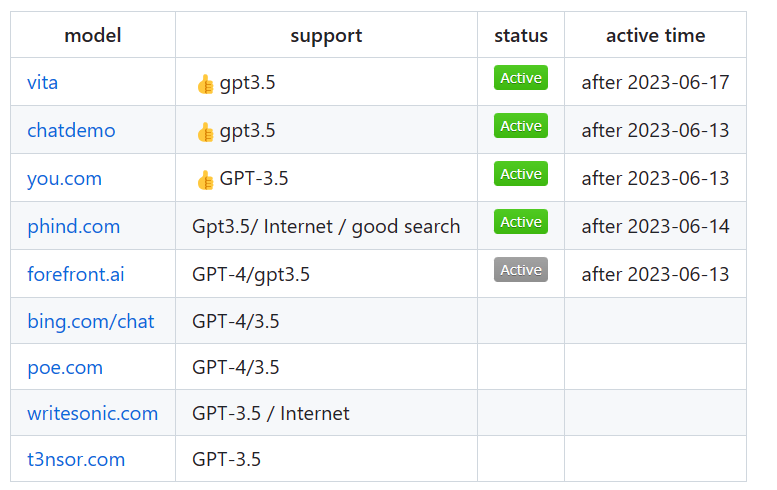Select 'after 2023-06-13' in forefront.ai row

tap(655, 274)
